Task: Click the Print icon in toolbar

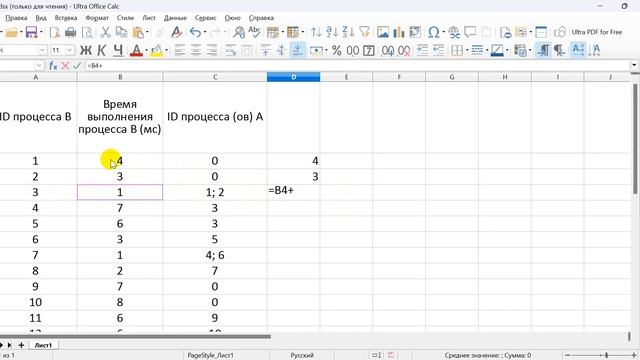Action: point(71,32)
